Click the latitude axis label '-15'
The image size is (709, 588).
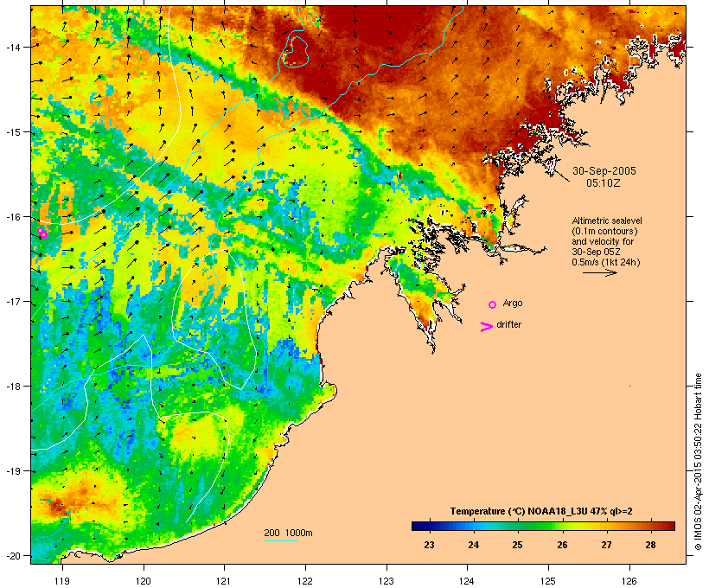12,132
